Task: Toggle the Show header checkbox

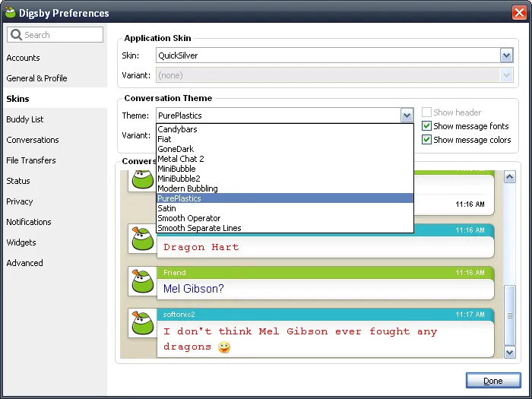Action: coord(426,112)
